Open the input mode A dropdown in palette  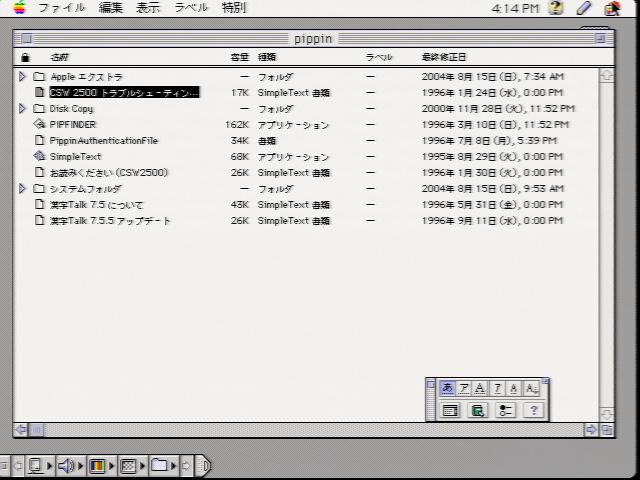531,388
